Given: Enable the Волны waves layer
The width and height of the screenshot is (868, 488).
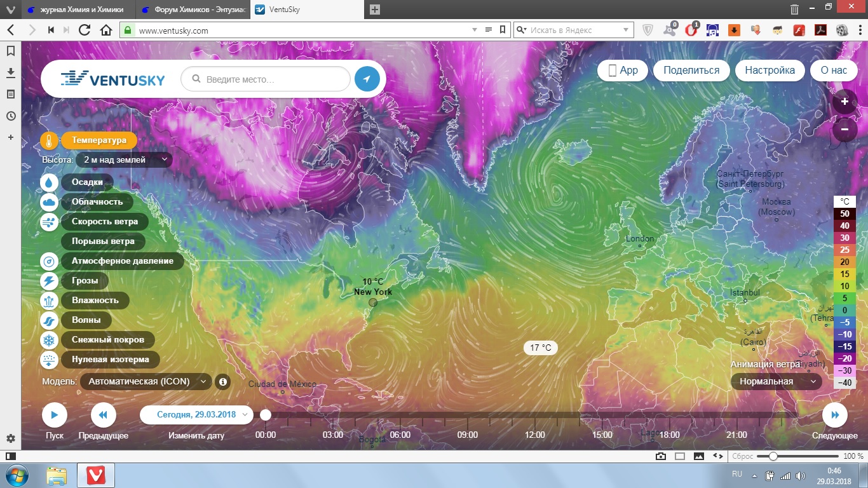Looking at the screenshot, I should tap(90, 320).
